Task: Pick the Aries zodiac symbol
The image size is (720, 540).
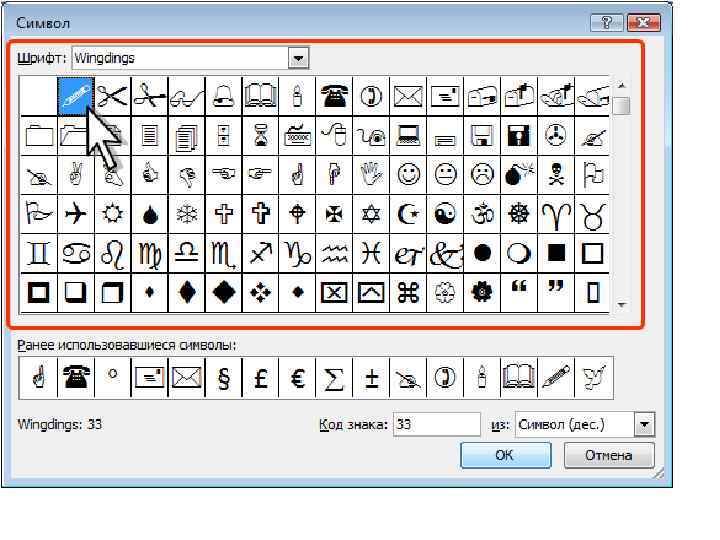Action: point(556,214)
